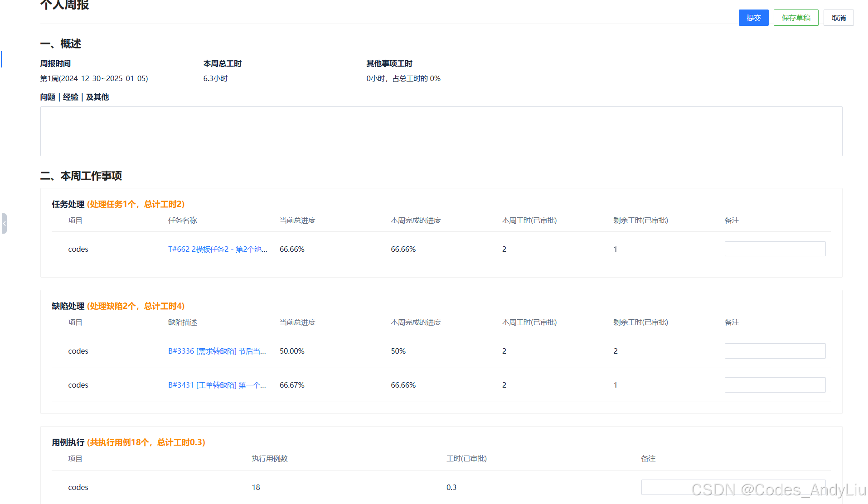Click the 执行用例数 value 18
The image size is (868, 504).
[256, 487]
